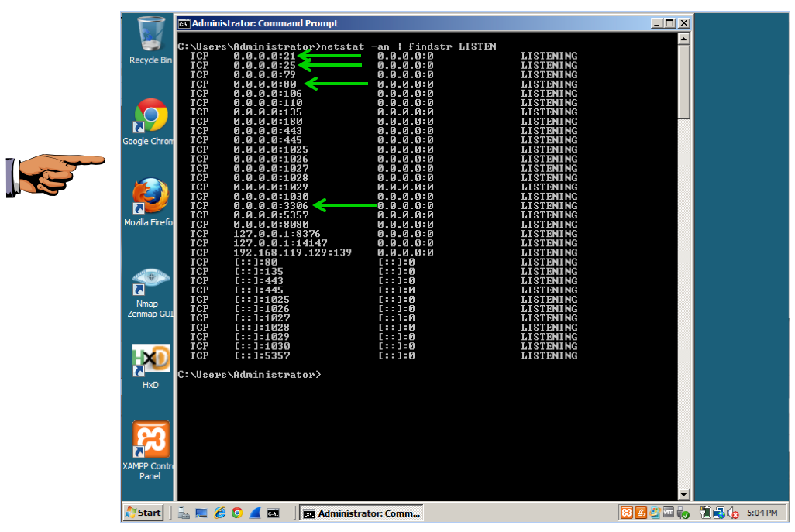
Task: Open the Command Prompt window system menu icon
Action: (x=184, y=23)
